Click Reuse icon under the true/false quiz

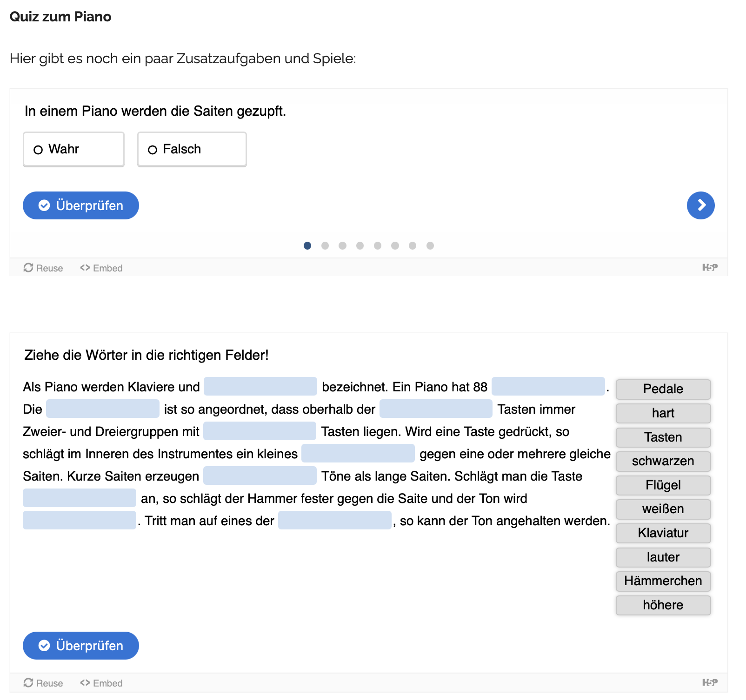click(28, 268)
